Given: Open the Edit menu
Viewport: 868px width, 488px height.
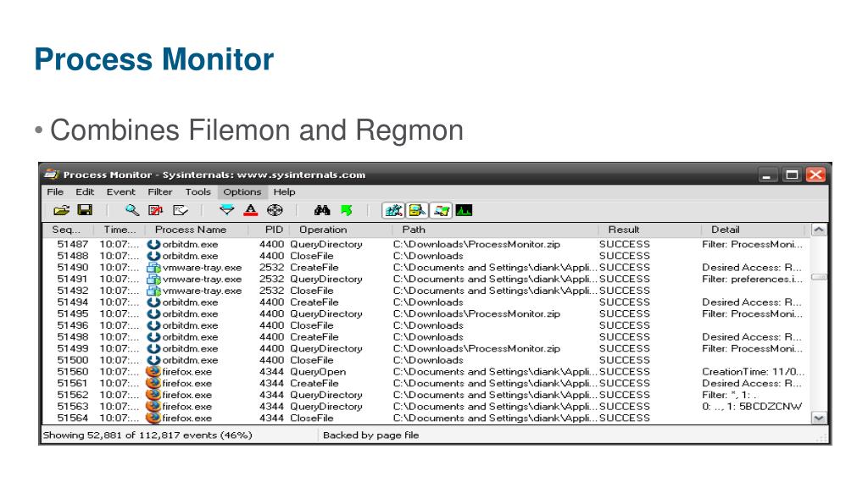Looking at the screenshot, I should (x=85, y=192).
